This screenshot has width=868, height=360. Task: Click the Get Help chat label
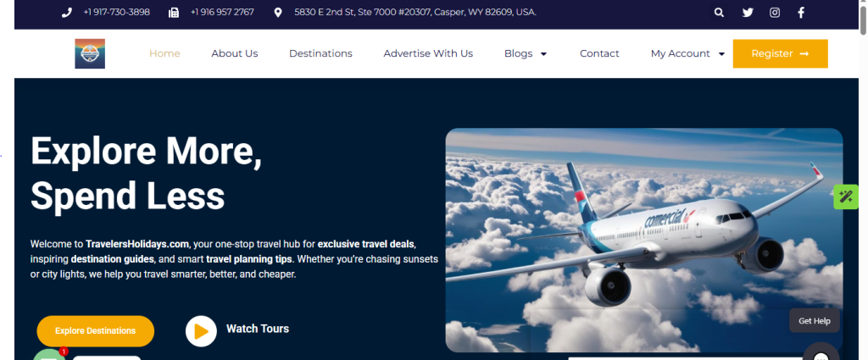[814, 321]
